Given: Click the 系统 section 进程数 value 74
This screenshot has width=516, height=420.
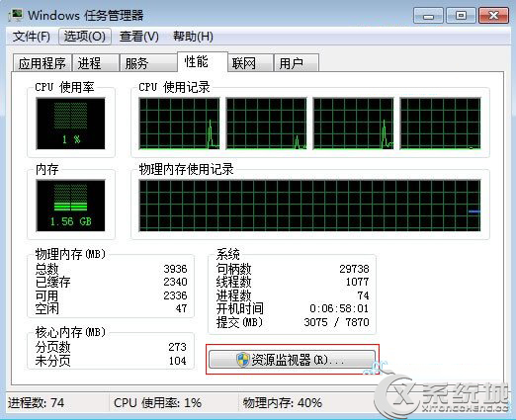Looking at the screenshot, I should click(363, 295).
